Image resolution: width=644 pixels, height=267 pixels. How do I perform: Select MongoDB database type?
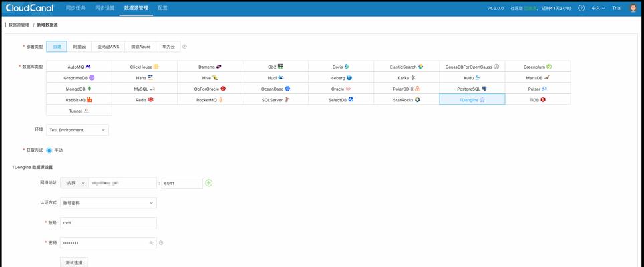pos(79,89)
